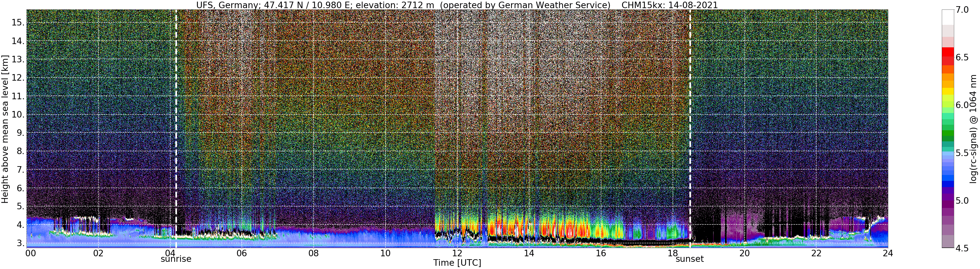Click the white top band of the colorbar
The width and height of the screenshot is (980, 269).
[948, 17]
